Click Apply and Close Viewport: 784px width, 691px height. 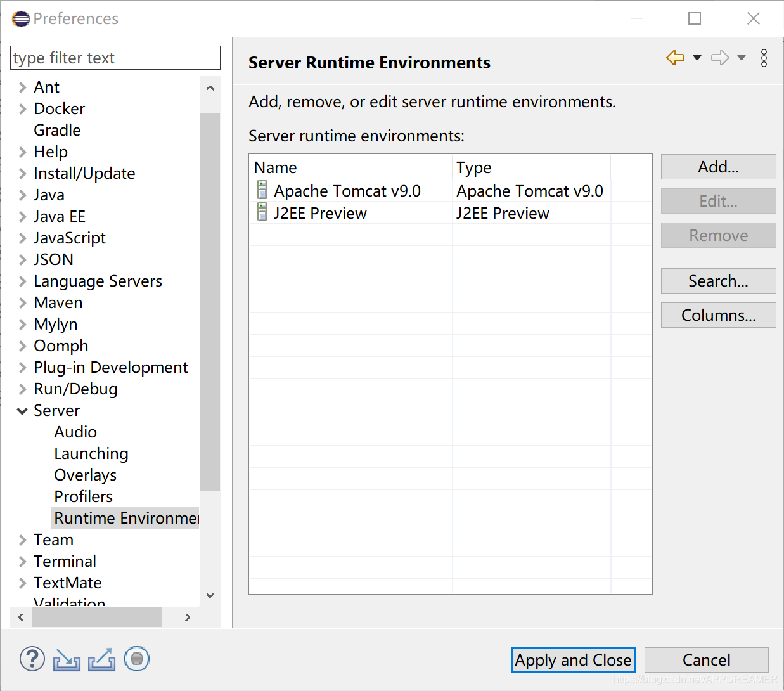click(573, 660)
